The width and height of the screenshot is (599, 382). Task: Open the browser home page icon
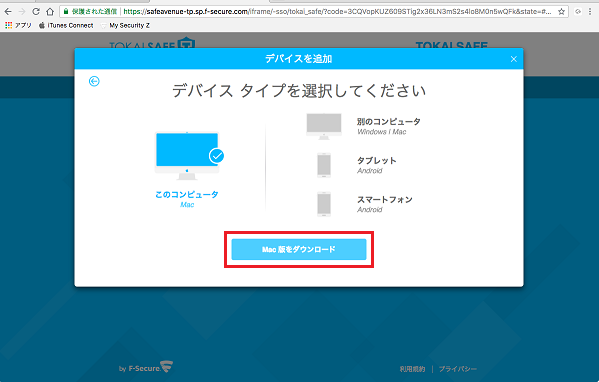point(50,12)
